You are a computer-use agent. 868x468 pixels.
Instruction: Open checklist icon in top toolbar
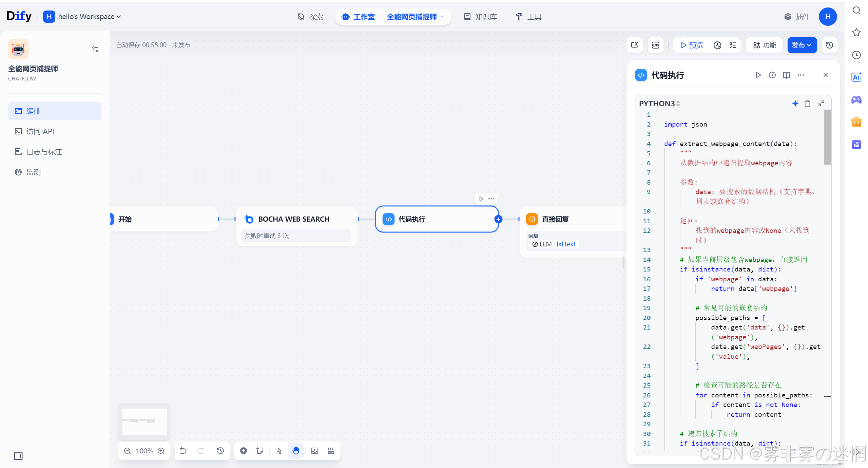point(733,45)
